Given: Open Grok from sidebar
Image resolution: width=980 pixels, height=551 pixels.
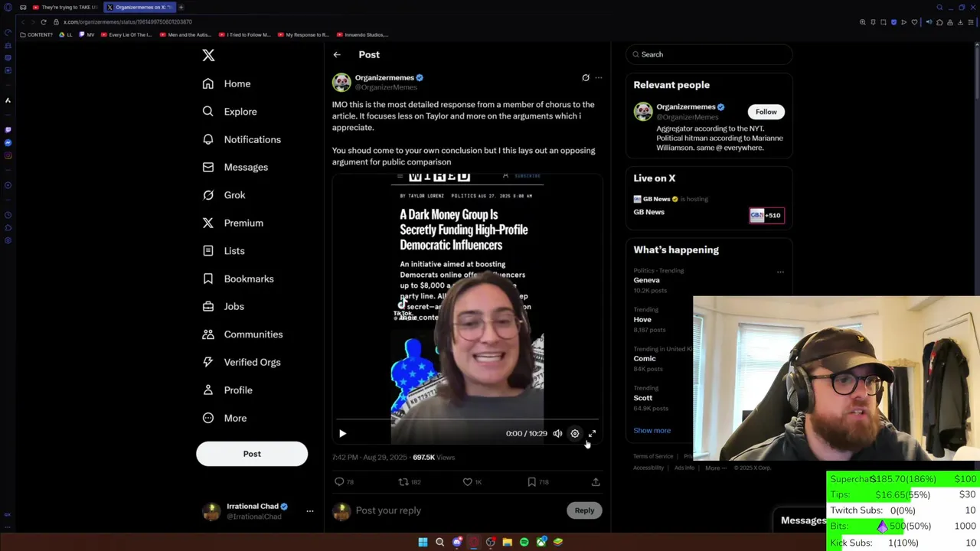Looking at the screenshot, I should [x=224, y=195].
